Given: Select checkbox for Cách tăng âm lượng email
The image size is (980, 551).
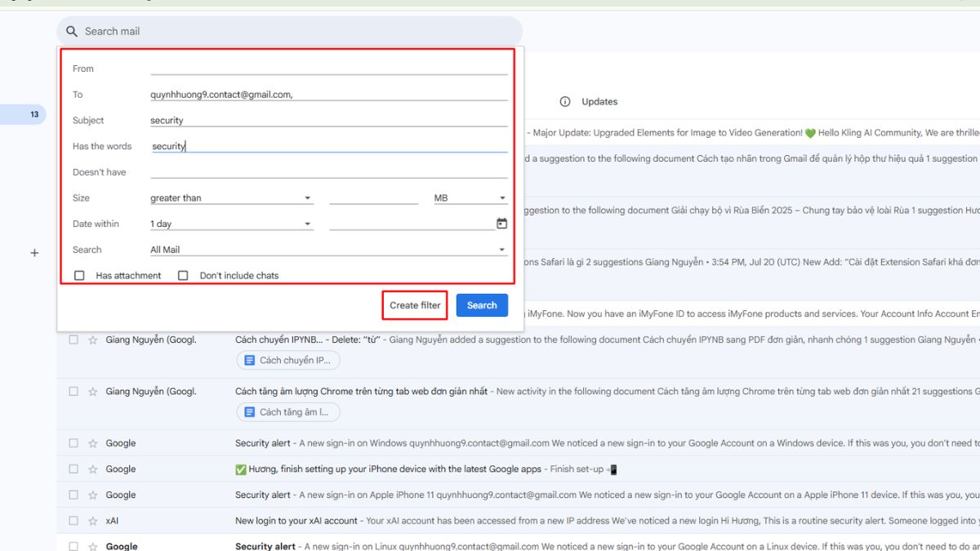Looking at the screenshot, I should click(73, 392).
